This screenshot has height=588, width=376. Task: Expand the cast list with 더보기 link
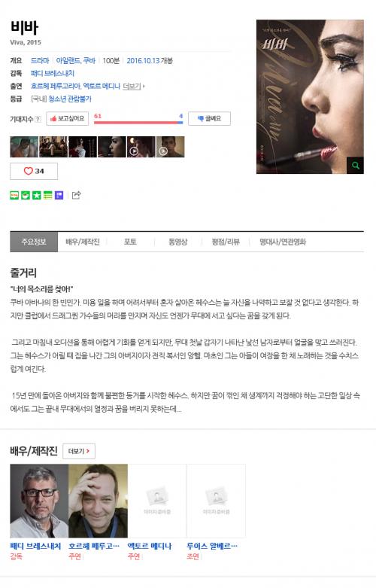(133, 86)
